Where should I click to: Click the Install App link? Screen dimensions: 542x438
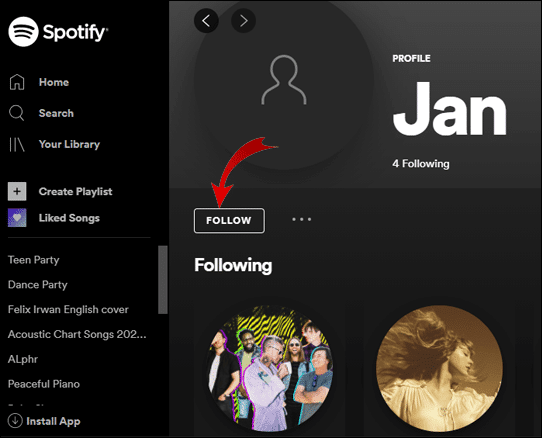(53, 421)
